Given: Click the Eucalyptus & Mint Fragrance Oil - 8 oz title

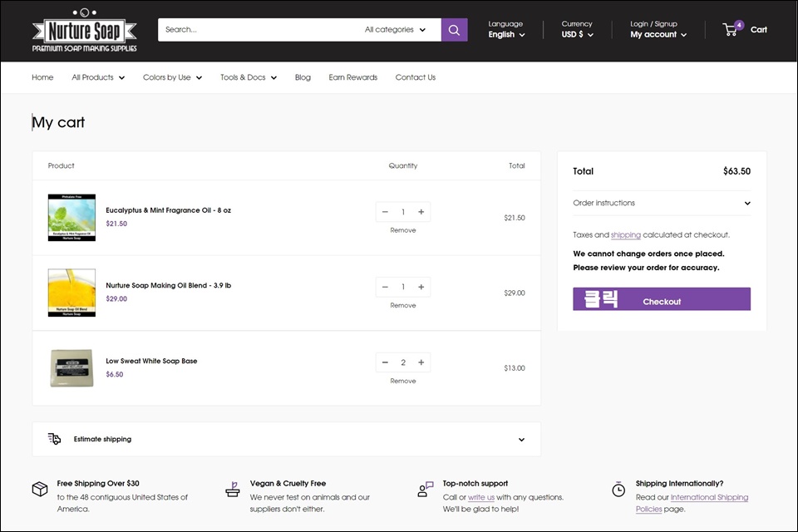Looking at the screenshot, I should (169, 210).
